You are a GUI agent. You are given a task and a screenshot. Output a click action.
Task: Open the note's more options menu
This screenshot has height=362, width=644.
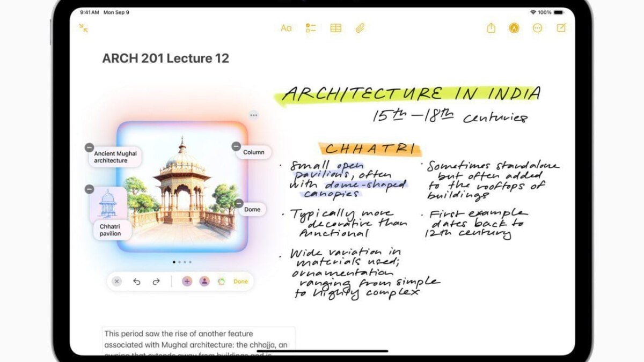[x=537, y=28]
